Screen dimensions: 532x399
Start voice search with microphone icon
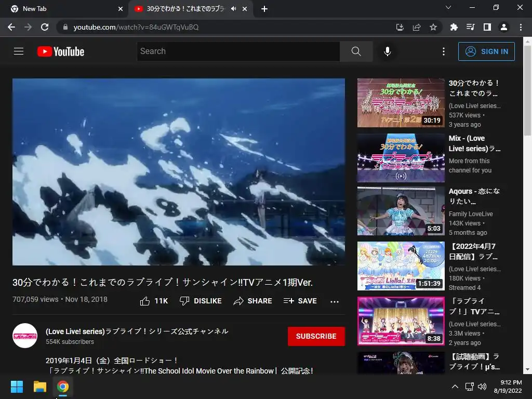387,51
